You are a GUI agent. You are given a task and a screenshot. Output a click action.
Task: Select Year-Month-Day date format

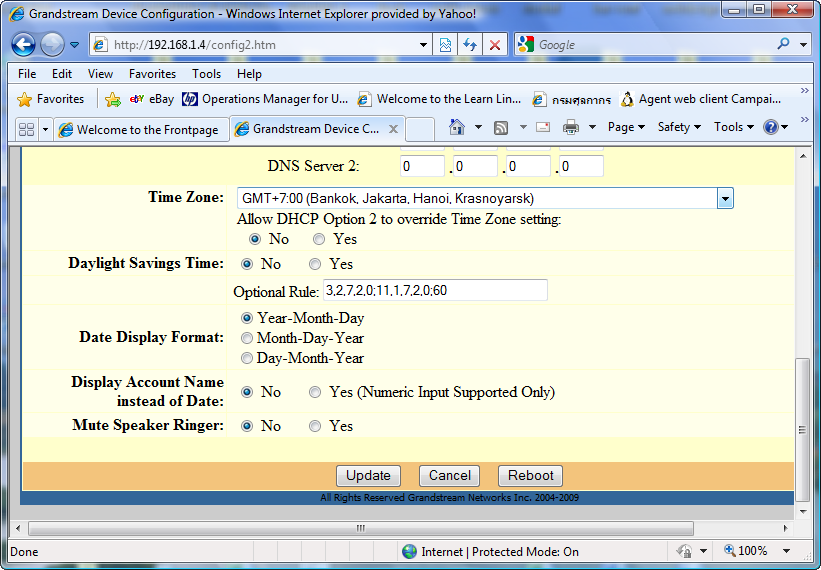pyautogui.click(x=247, y=318)
